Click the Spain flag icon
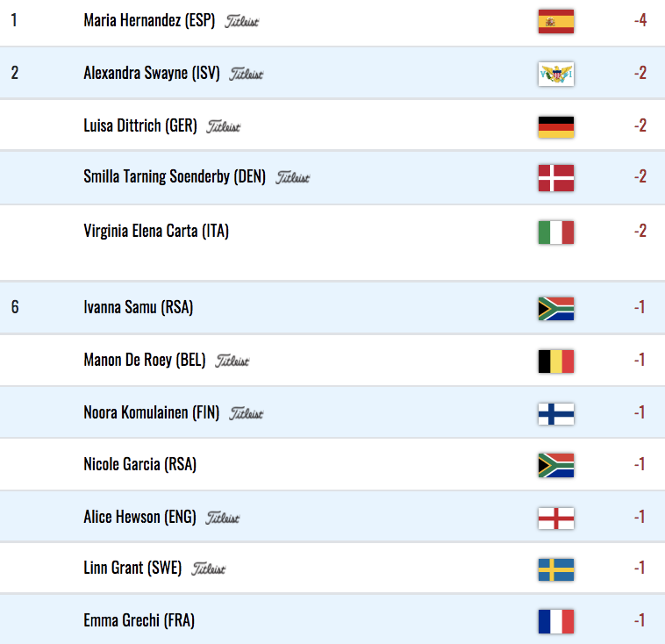The width and height of the screenshot is (665, 644). tap(556, 21)
